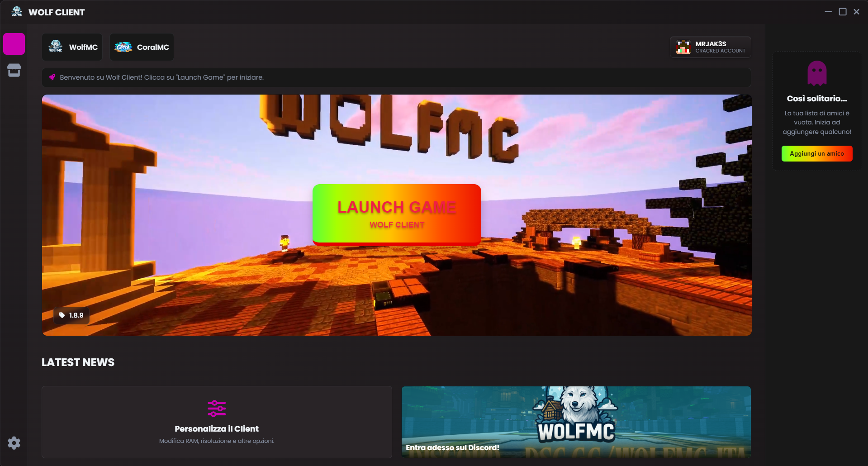The width and height of the screenshot is (868, 466).
Task: Click the WolfMC wolf logo in Discord banner
Action: [x=575, y=414]
